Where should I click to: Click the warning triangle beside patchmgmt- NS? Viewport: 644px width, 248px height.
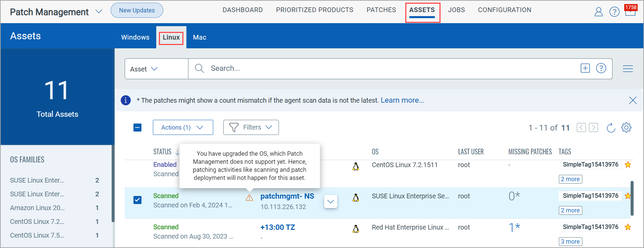249,197
